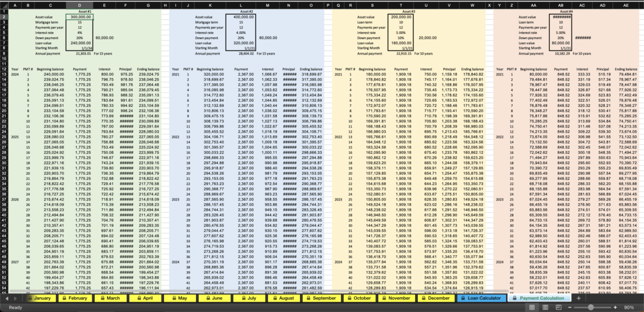Open the December sheet tab
Viewport: 644px width, 312px height.
pyautogui.click(x=435, y=299)
